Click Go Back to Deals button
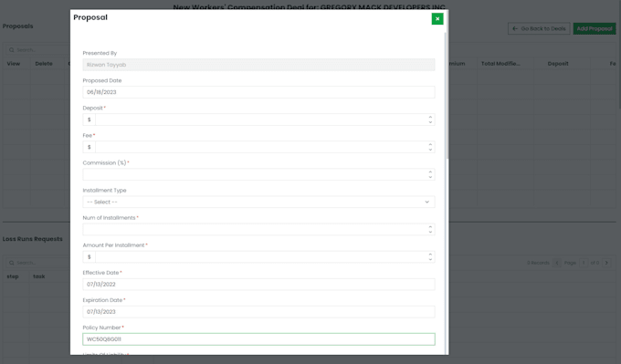This screenshot has height=364, width=621. (539, 28)
